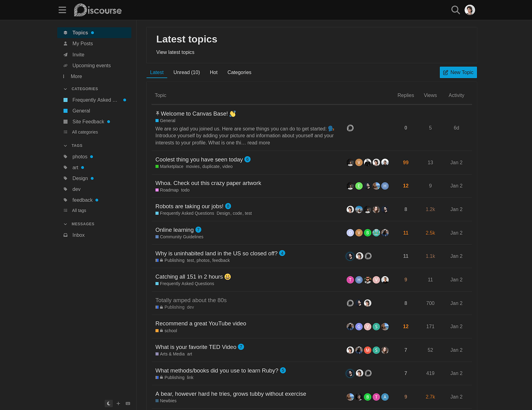This screenshot has width=532, height=410.
Task: Toggle dark mode with the moon icon
Action: click(109, 403)
